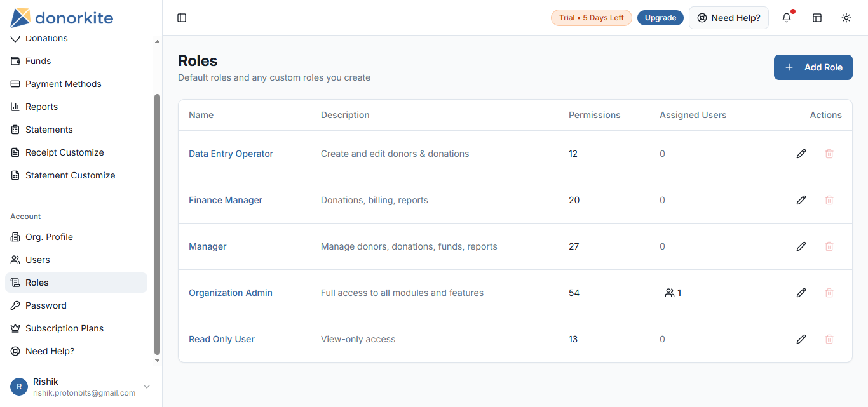Screen dimensions: 868x407
Task: Click the rishik.protonbits@gmail.com email text
Action: pyautogui.click(x=84, y=393)
